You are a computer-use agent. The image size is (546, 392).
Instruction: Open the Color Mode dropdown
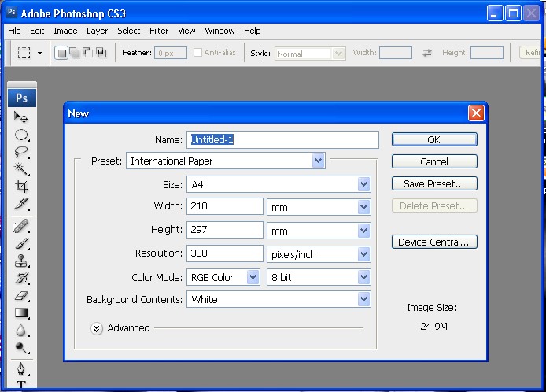[223, 277]
